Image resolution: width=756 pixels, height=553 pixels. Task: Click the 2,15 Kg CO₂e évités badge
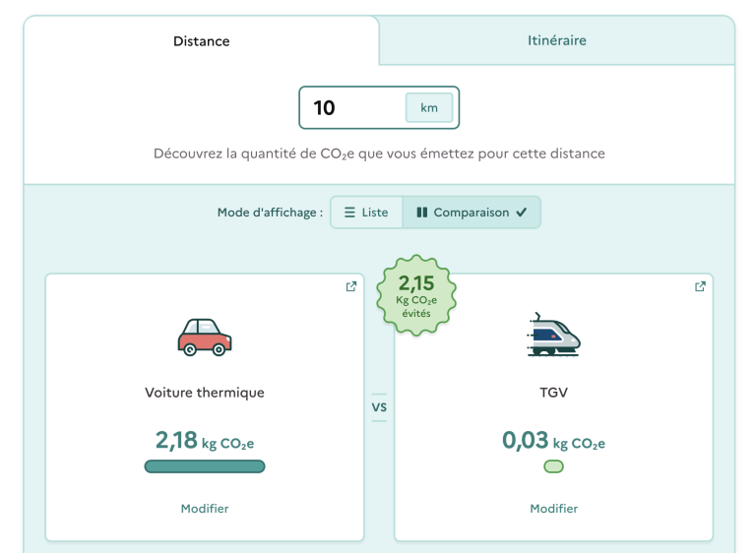click(416, 295)
